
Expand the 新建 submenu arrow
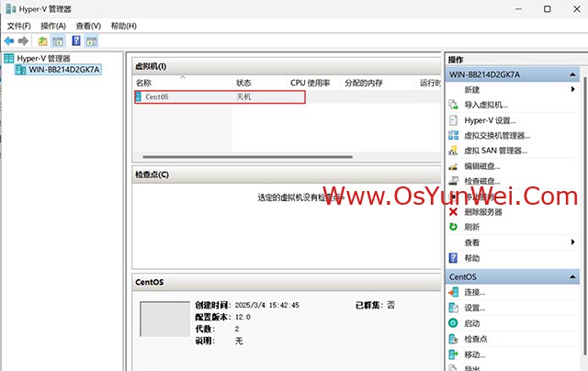click(x=572, y=89)
